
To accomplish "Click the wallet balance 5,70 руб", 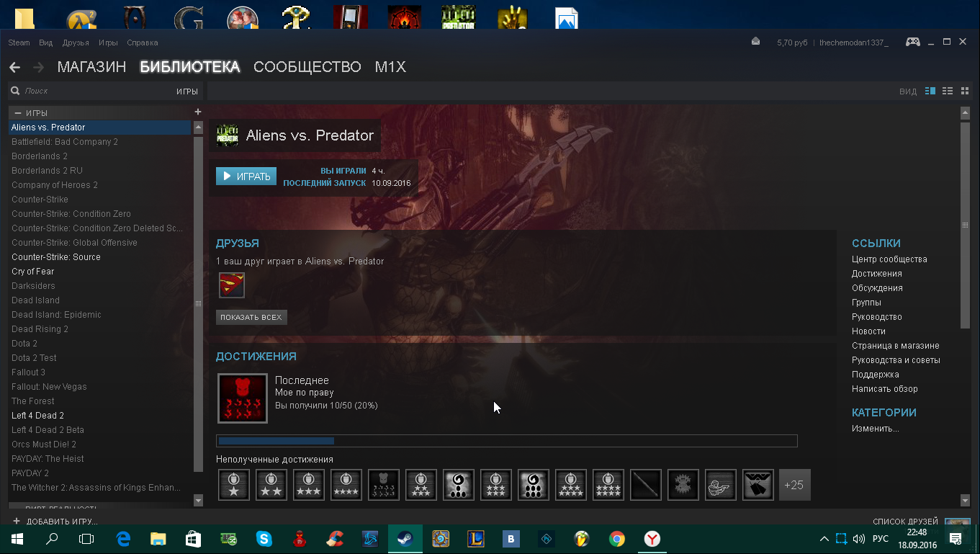I will click(x=792, y=43).
